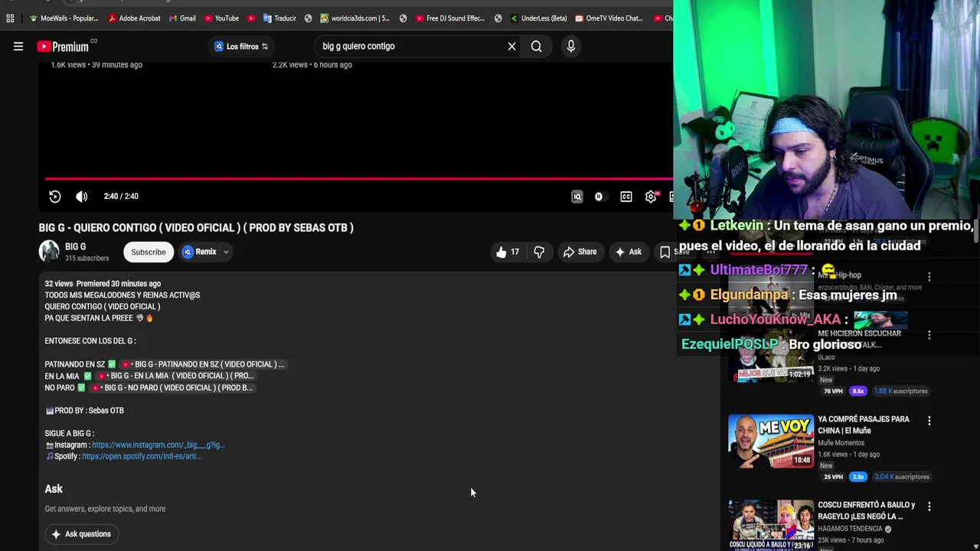The image size is (980, 551).
Task: Expand the Remix dropdown arrow
Action: (x=226, y=252)
